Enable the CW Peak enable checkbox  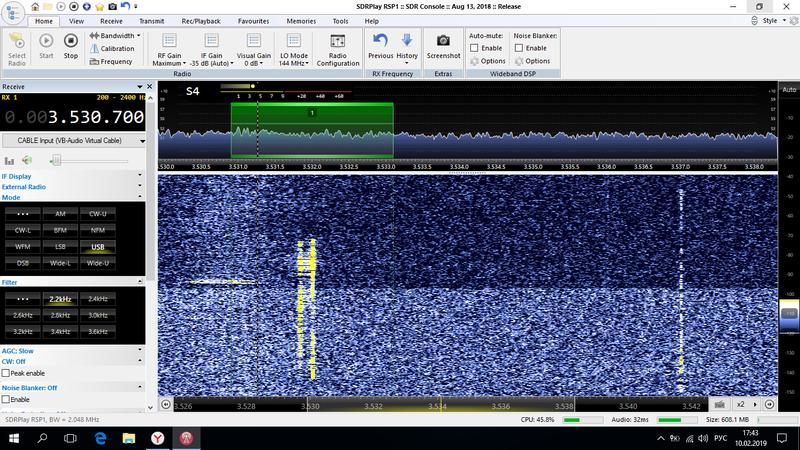pyautogui.click(x=6, y=373)
